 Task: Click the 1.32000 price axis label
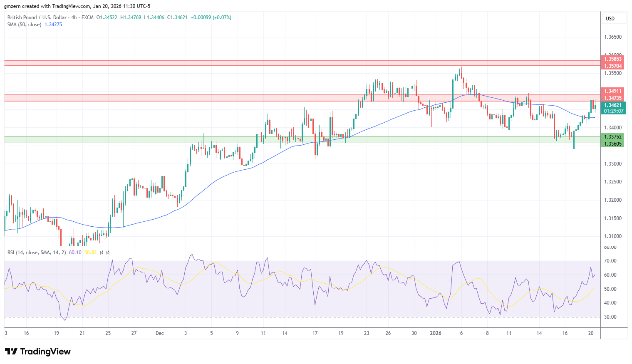pyautogui.click(x=613, y=200)
